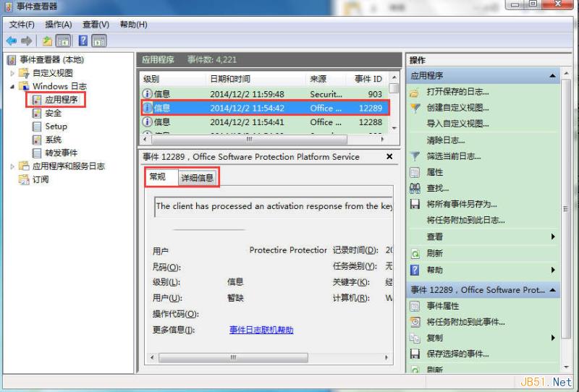The height and width of the screenshot is (392, 579).
Task: Click 打开保存的日志... action
Action: pyautogui.click(x=457, y=92)
